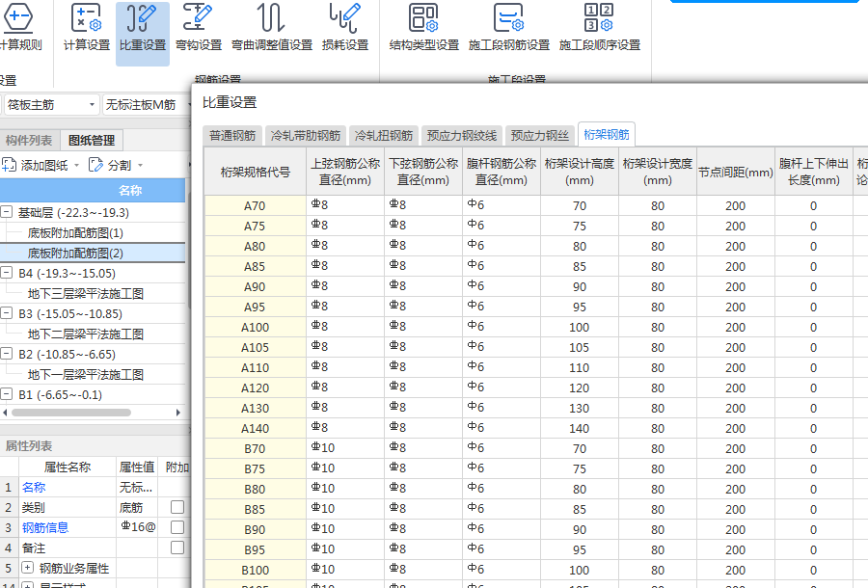Select the A70 truss spec row
The height and width of the screenshot is (588, 868).
pyautogui.click(x=256, y=205)
